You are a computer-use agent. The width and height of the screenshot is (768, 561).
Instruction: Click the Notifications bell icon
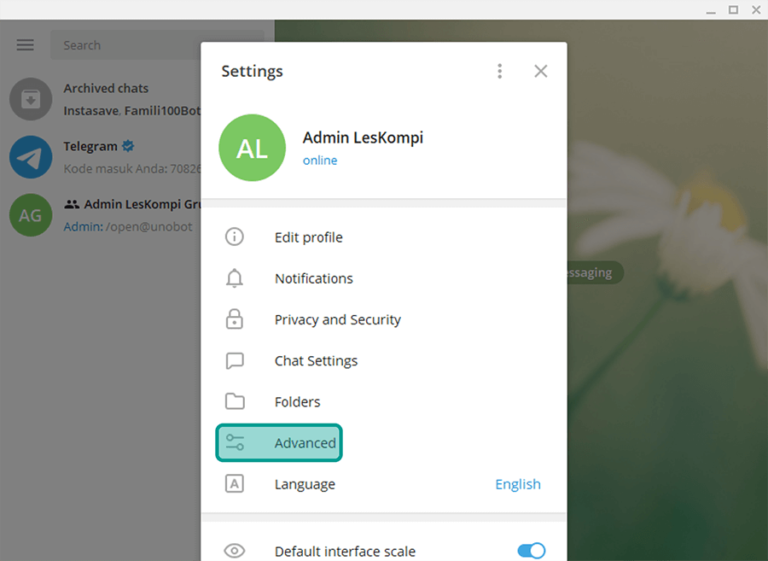click(x=235, y=278)
